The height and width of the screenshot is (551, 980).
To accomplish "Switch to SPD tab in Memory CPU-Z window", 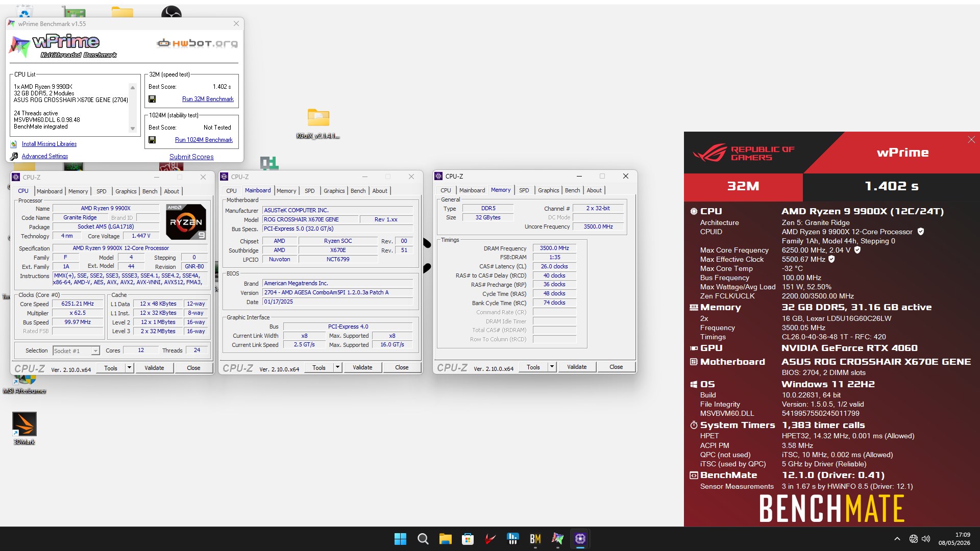I will pos(524,190).
